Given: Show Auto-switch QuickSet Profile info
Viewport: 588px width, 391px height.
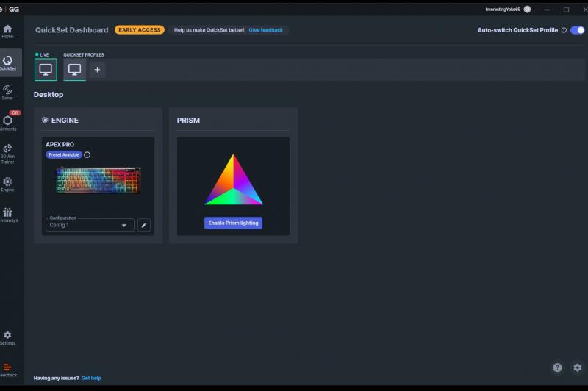Looking at the screenshot, I should (x=564, y=30).
